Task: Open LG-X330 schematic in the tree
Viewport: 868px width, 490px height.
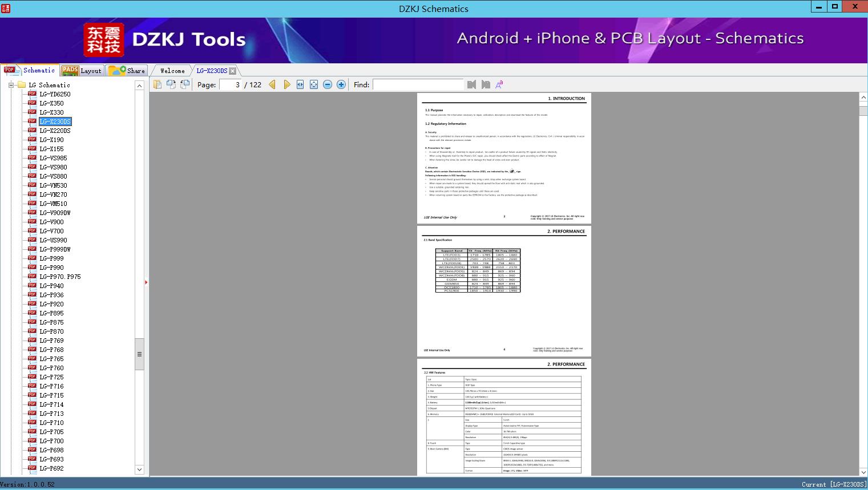Action: (51, 112)
